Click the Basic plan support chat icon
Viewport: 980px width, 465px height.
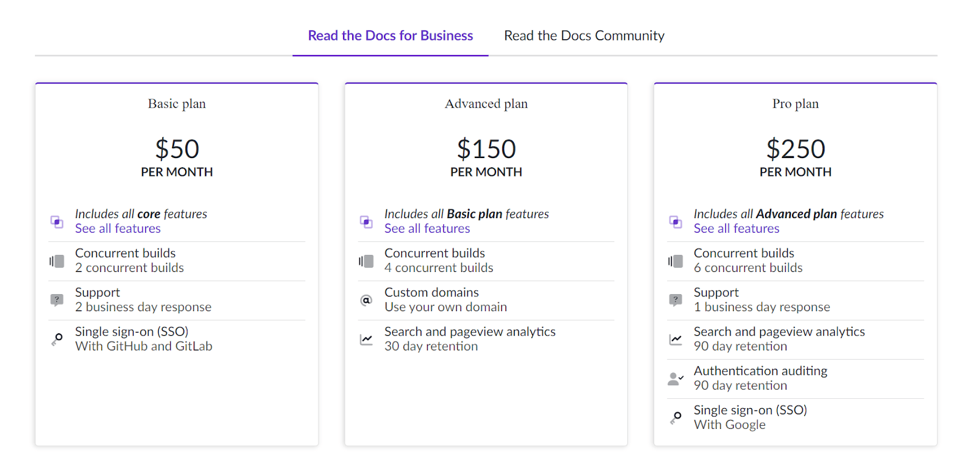point(57,300)
